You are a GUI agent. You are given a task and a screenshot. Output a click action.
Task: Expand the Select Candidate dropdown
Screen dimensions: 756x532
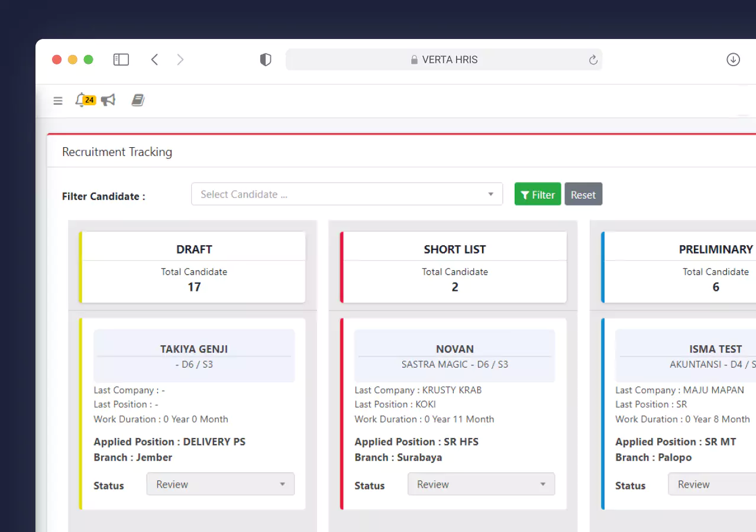coord(347,194)
